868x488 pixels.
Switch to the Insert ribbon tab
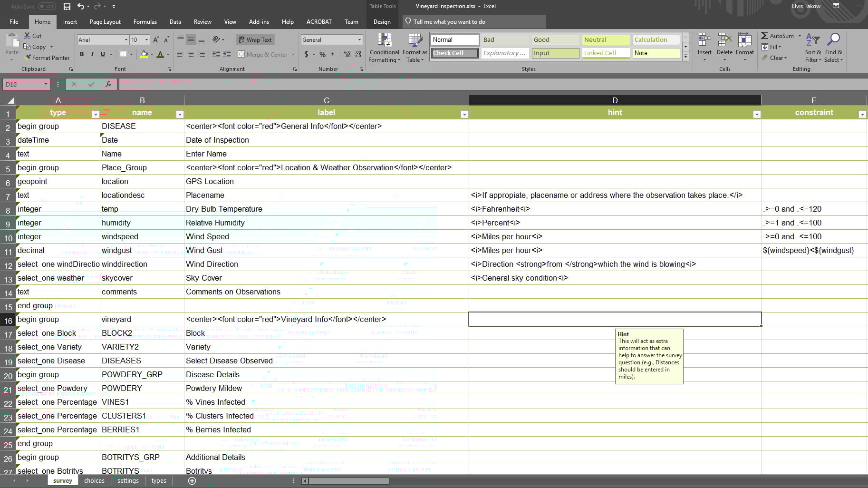coord(70,22)
